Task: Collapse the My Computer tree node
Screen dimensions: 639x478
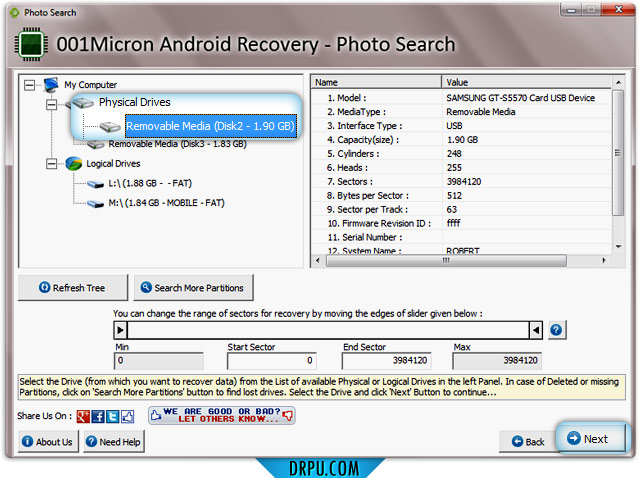Action: (29, 85)
